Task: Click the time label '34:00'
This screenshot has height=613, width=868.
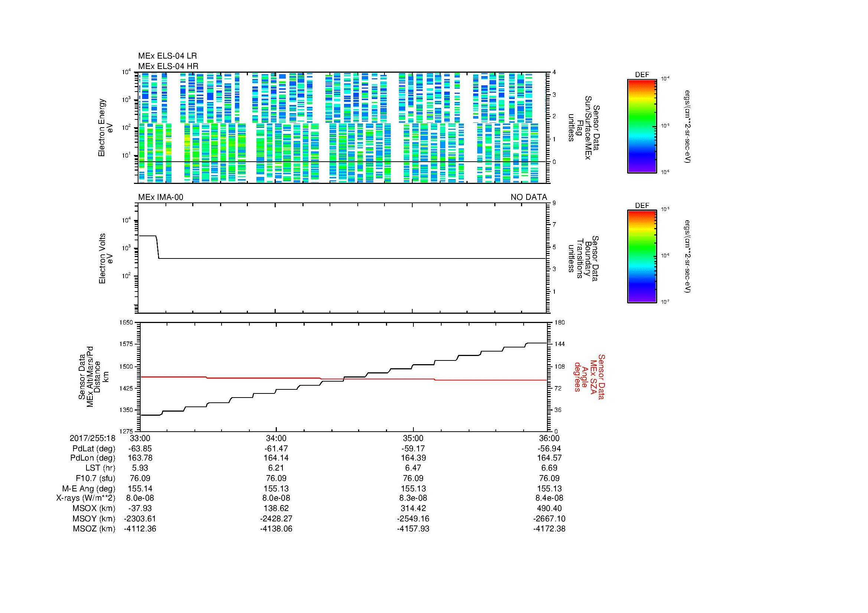Action: 276,438
